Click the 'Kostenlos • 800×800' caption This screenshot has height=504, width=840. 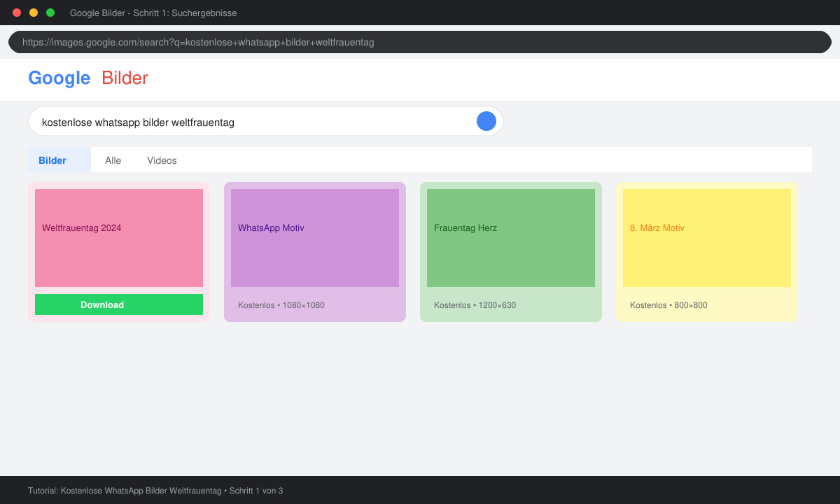(668, 305)
